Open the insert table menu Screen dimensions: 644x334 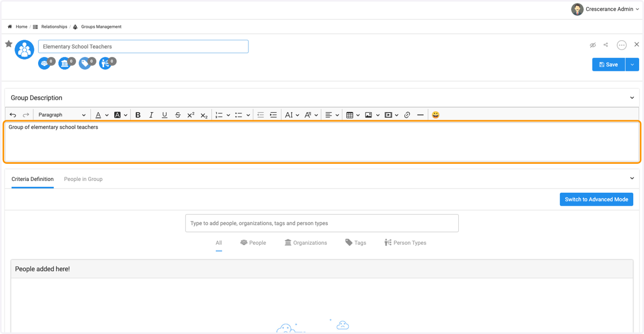pyautogui.click(x=353, y=115)
